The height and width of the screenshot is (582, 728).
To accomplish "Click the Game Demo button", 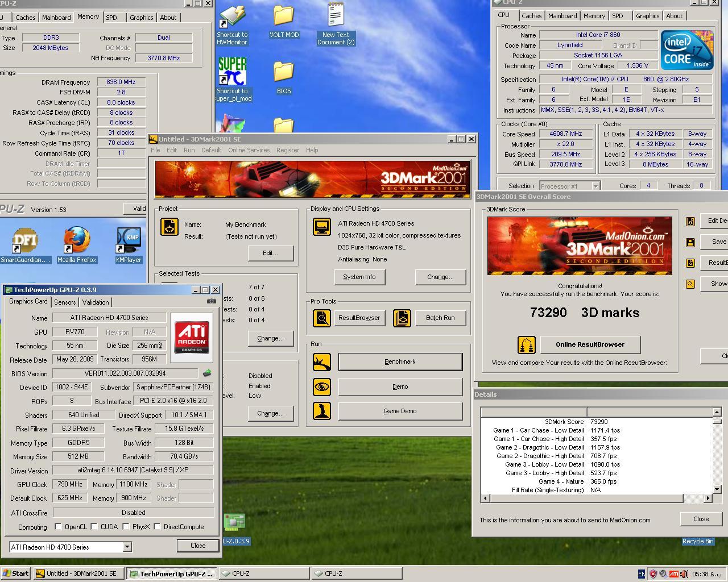I will pyautogui.click(x=400, y=411).
